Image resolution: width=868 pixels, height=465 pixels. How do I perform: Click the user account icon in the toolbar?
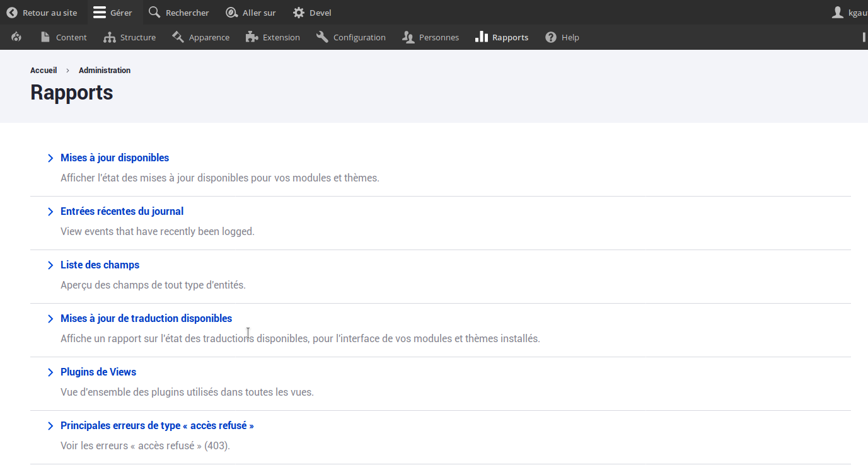838,13
